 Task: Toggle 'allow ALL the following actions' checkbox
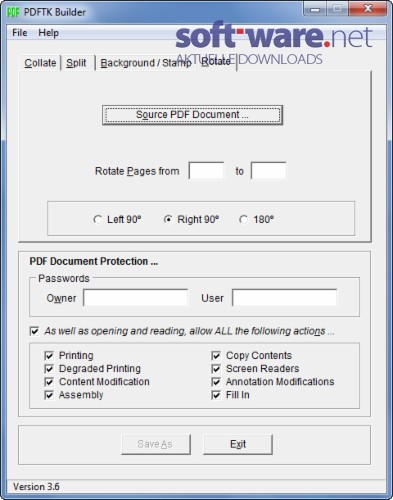click(x=35, y=331)
